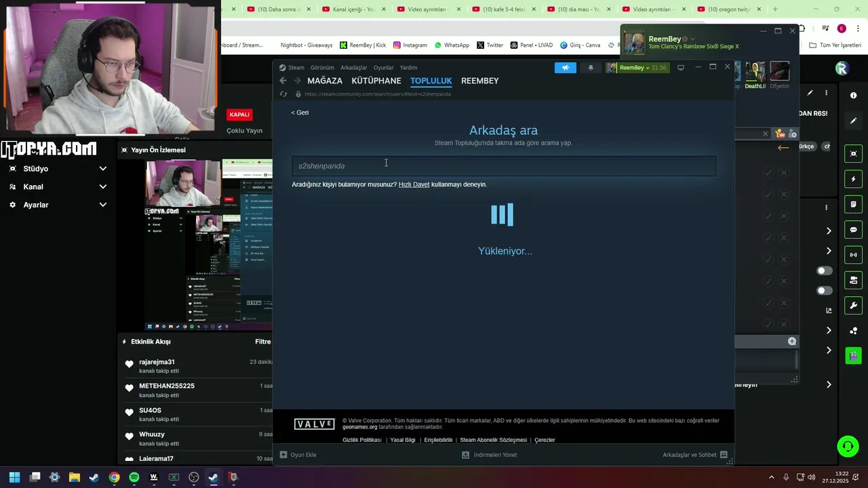This screenshot has width=868, height=488.
Task: Reload the Steam community page
Action: click(283, 94)
